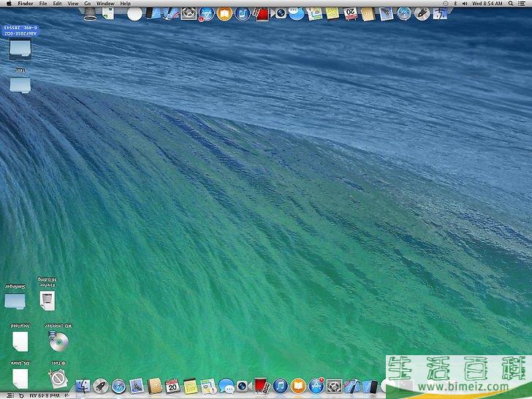Launch Xcode from the upright Dock
The height and width of the screenshot is (399, 532).
(x=352, y=386)
